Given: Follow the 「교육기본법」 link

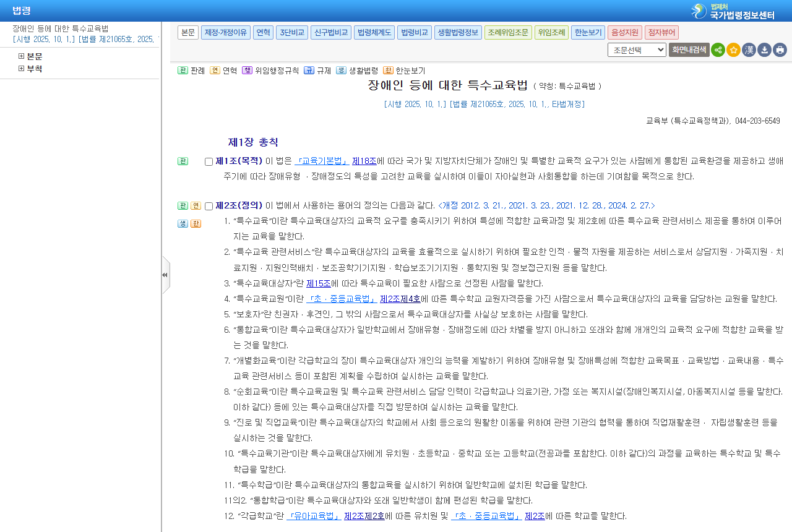Looking at the screenshot, I should click(322, 161).
